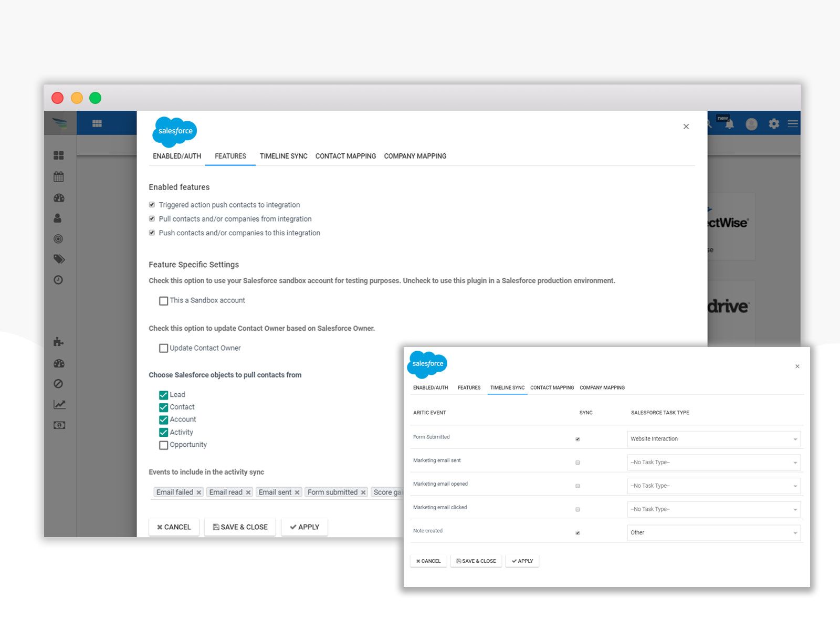
Task: Check the Opportunity object checkbox
Action: [x=164, y=445]
